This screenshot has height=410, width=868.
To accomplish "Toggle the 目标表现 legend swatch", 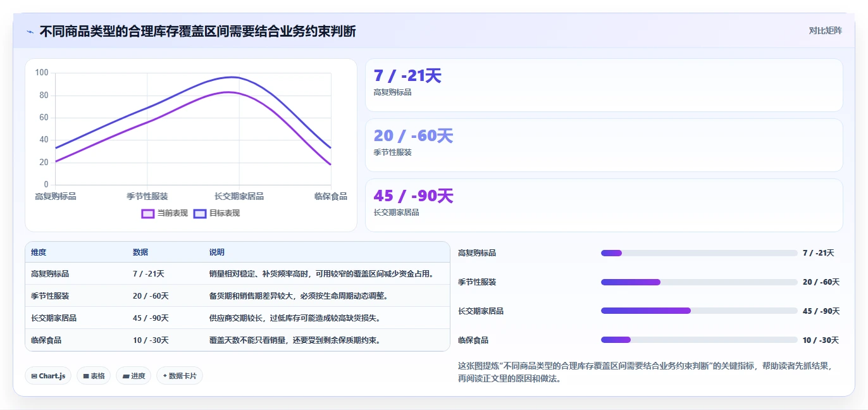I will coord(200,213).
